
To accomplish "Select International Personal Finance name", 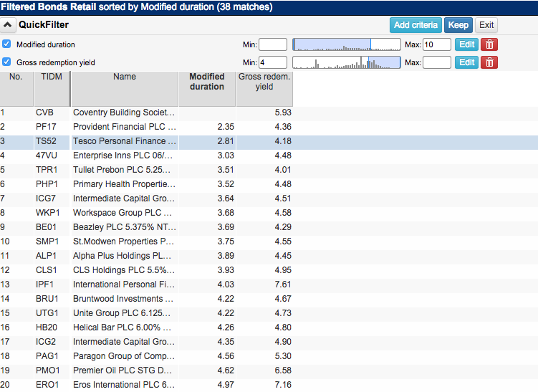I will (124, 285).
